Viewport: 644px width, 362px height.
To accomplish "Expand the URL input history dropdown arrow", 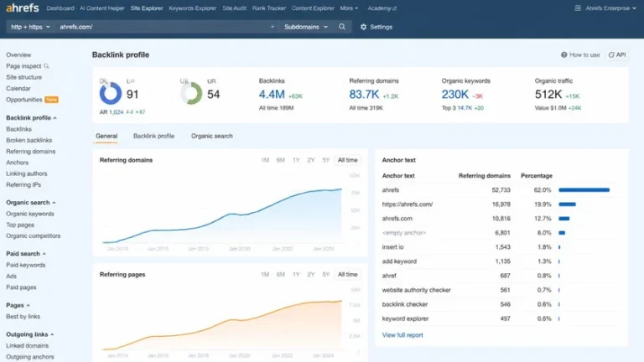I will click(272, 27).
